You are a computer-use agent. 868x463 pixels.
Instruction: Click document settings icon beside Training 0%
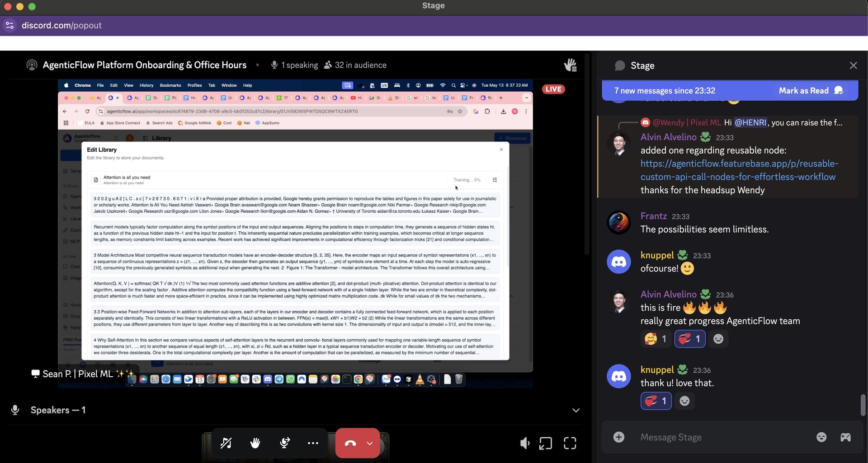point(495,180)
